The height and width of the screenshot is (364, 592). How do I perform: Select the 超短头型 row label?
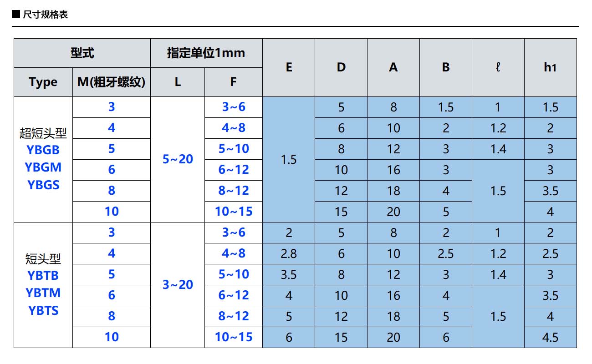[43, 133]
